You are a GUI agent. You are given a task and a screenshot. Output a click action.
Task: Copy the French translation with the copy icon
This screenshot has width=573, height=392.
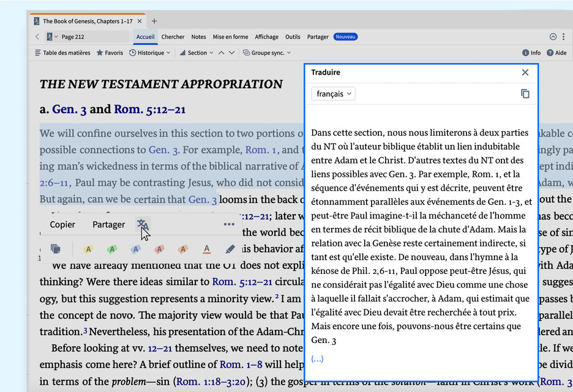[525, 94]
